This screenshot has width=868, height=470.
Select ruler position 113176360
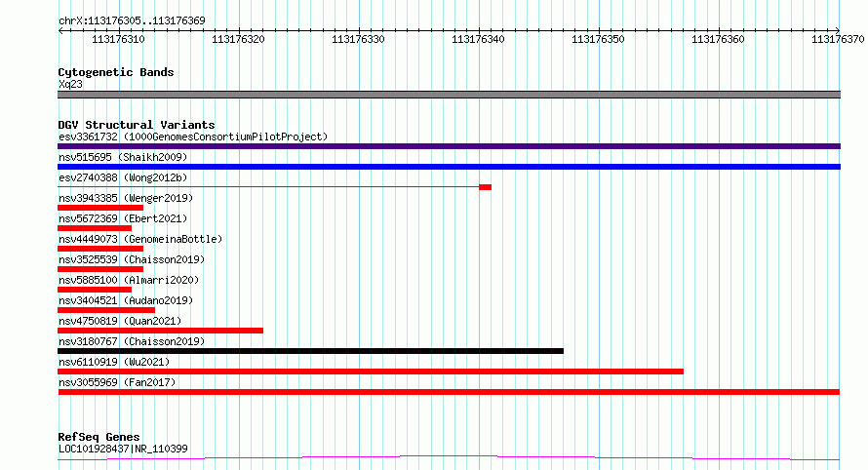(x=718, y=39)
